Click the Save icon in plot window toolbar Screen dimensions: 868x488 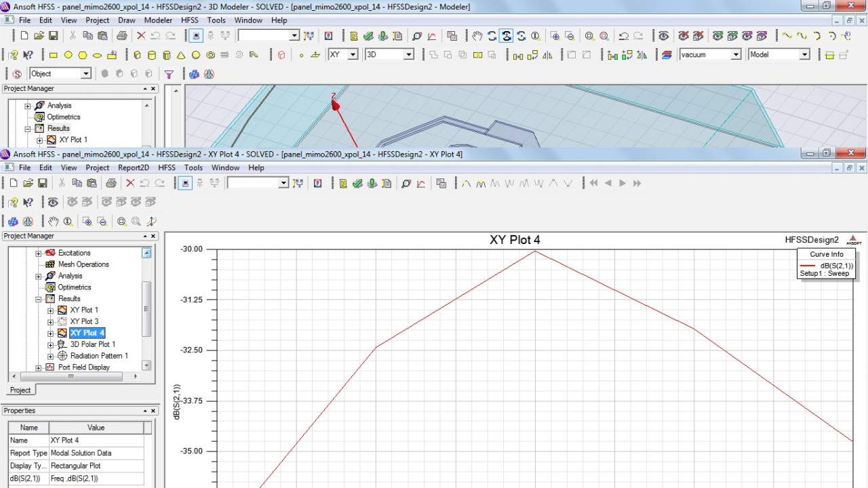coord(42,183)
